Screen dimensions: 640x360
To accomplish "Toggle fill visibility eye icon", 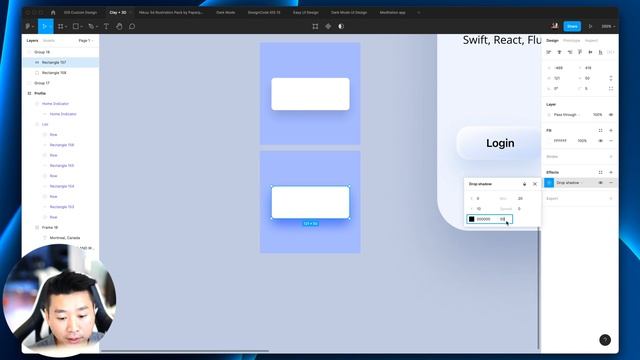I will click(x=600, y=141).
